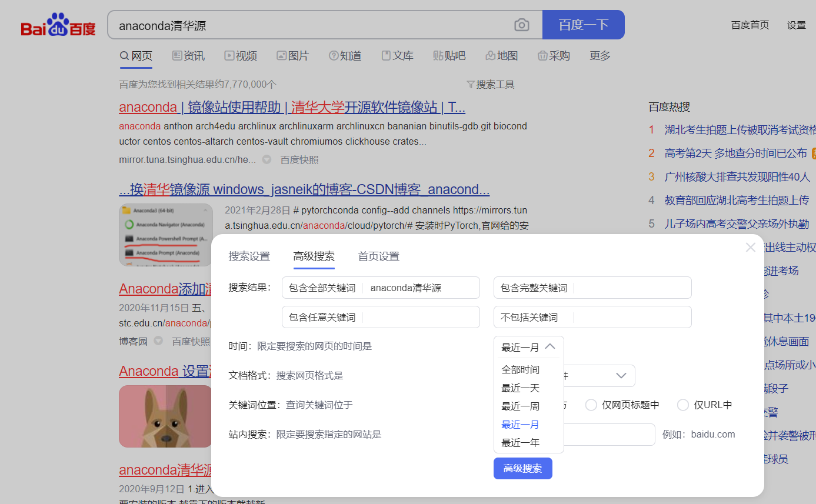Click the arrow icon after mirror.tuna.tsinghua.edu.cn
Viewport: 816px width, 504px height.
pos(267,159)
